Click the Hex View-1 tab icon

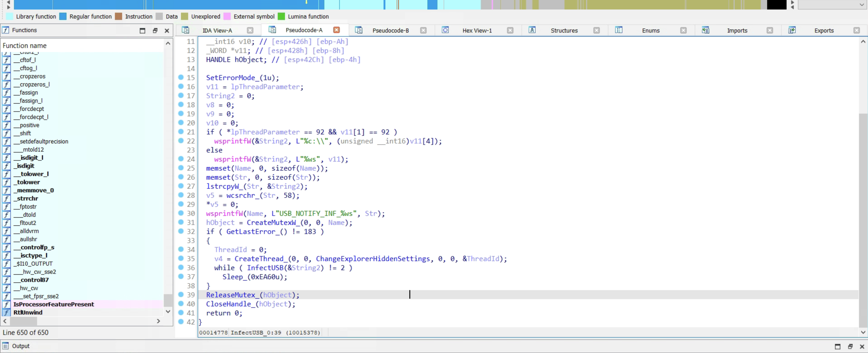(x=445, y=30)
